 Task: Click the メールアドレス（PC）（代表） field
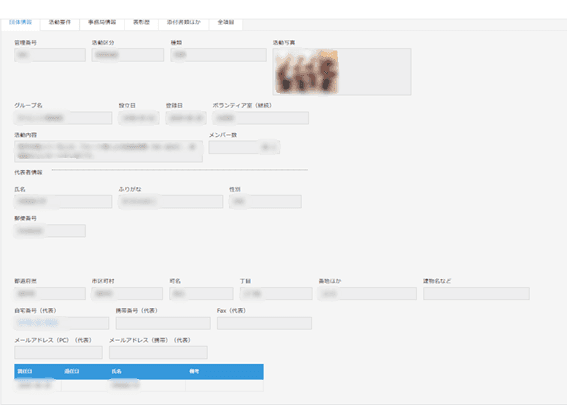pos(59,352)
